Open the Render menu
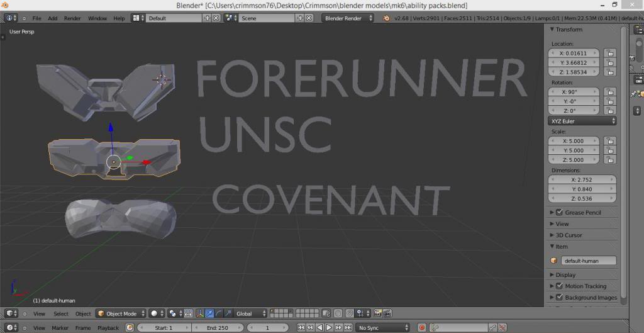This screenshot has width=644, height=333. click(x=72, y=18)
